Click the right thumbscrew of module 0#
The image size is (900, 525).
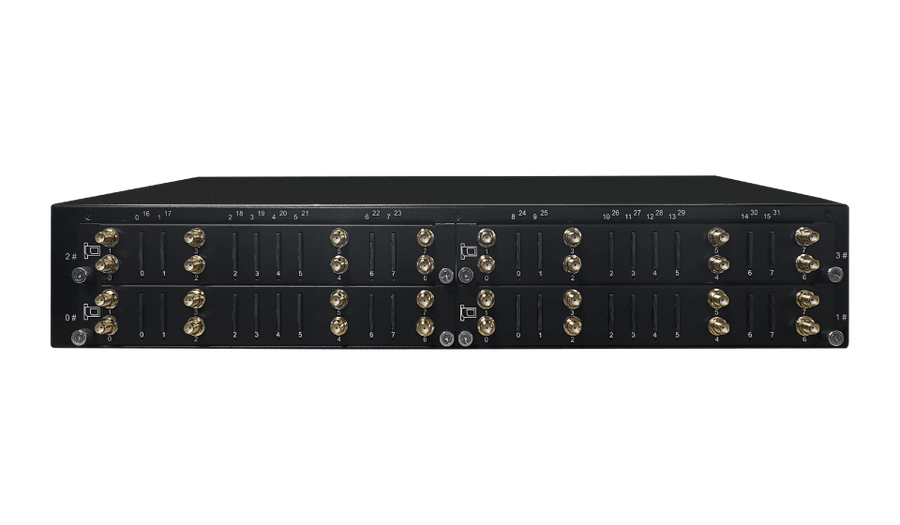445,339
